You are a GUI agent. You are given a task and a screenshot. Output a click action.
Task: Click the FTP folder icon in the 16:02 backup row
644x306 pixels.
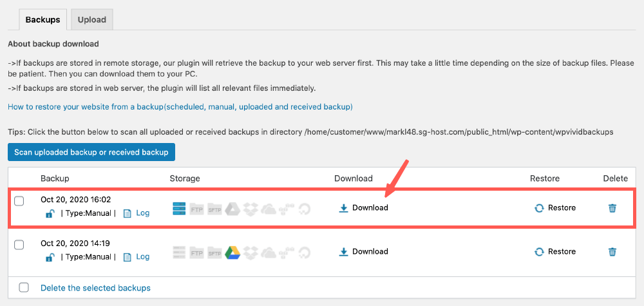click(196, 209)
